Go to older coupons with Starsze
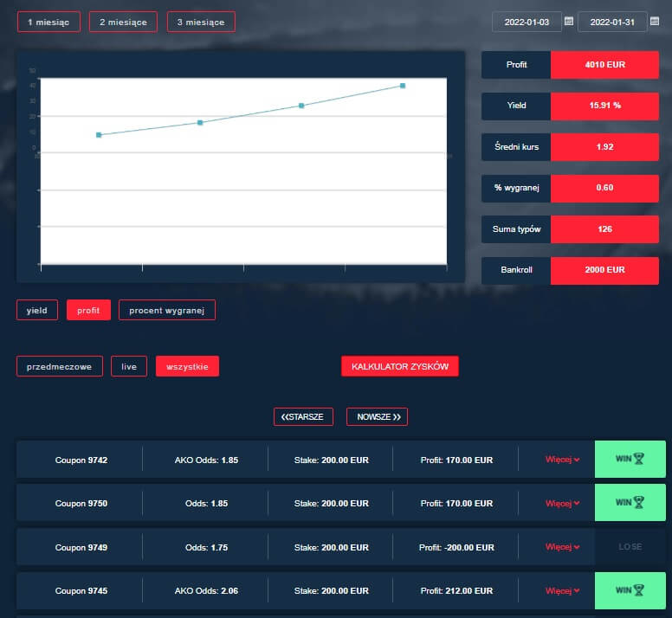The height and width of the screenshot is (618, 672). click(x=303, y=416)
